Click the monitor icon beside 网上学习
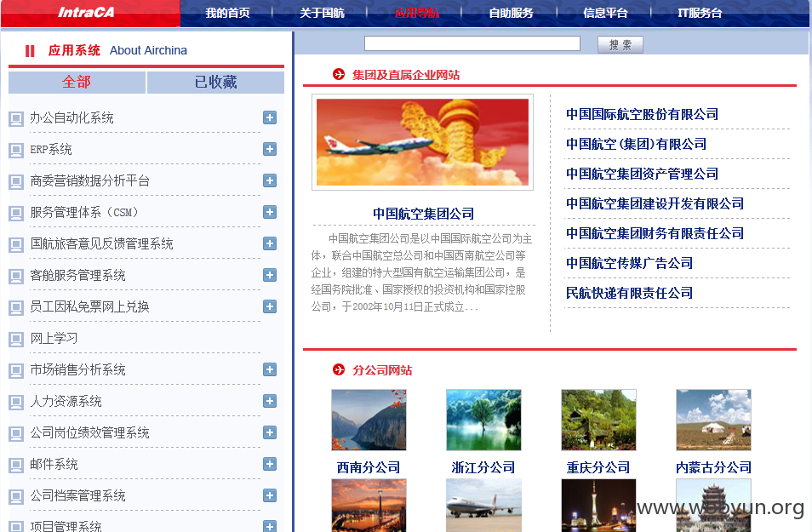Viewport: 812px width, 532px height. 16,340
